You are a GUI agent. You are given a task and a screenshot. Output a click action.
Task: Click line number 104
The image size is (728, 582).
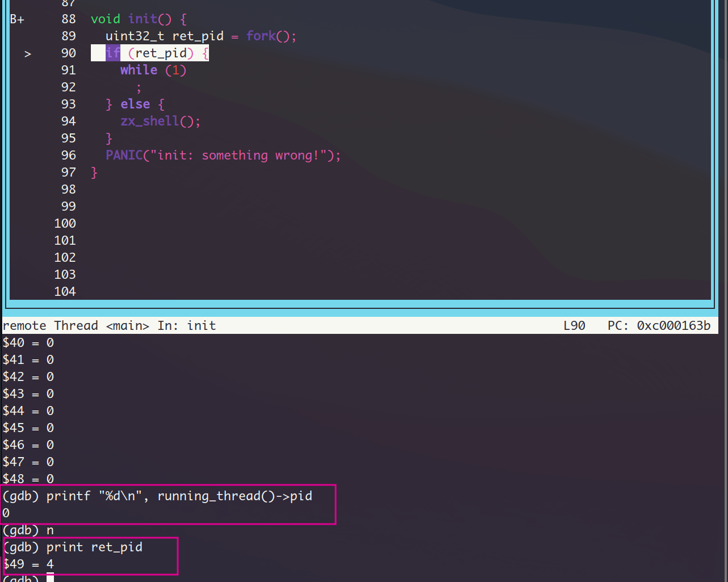click(x=65, y=292)
